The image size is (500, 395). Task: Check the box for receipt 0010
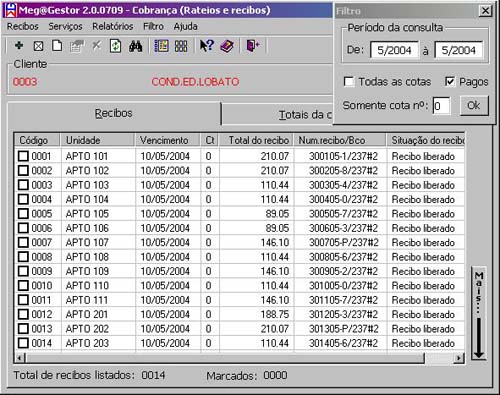pos(23,285)
